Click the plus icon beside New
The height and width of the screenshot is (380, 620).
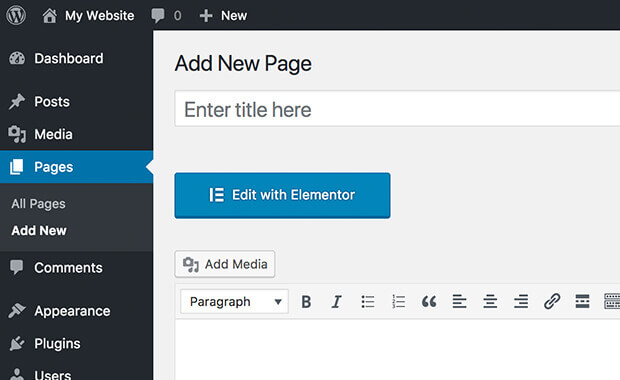pos(206,16)
